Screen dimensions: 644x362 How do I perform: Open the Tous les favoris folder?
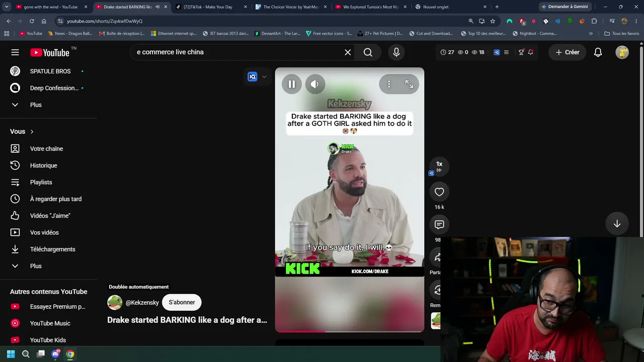621,34
